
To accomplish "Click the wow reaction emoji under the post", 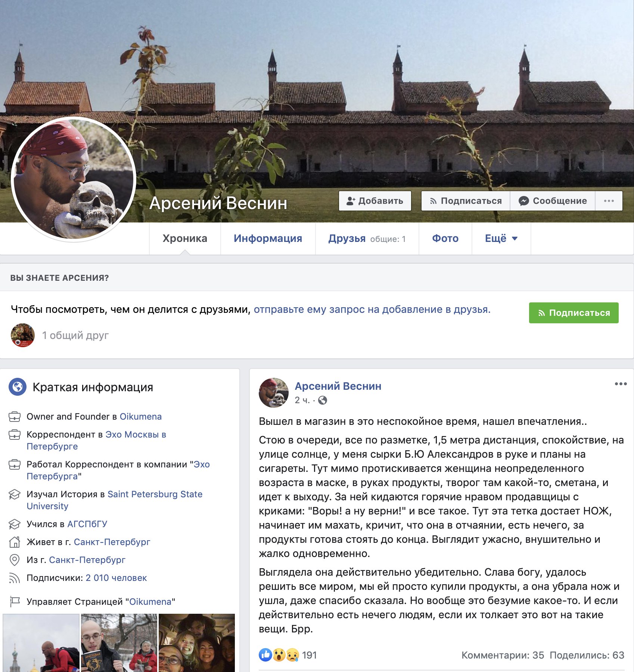I will click(279, 655).
